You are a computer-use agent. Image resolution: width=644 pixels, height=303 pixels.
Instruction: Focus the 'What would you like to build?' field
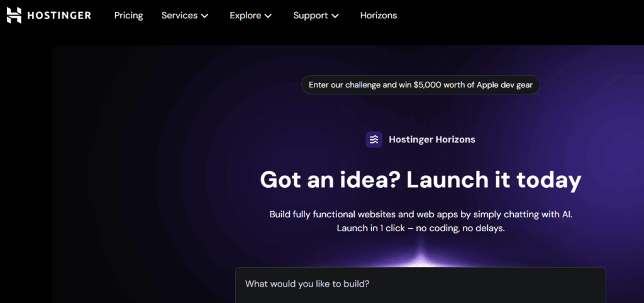point(420,284)
